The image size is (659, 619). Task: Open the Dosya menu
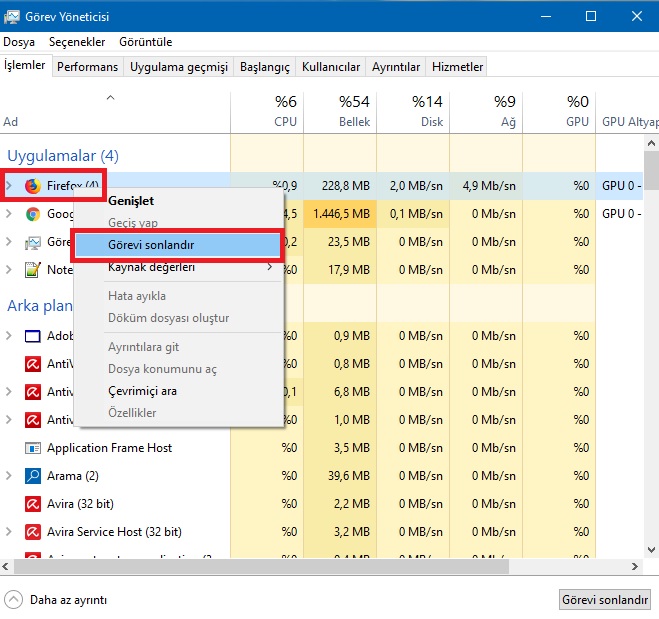point(19,42)
